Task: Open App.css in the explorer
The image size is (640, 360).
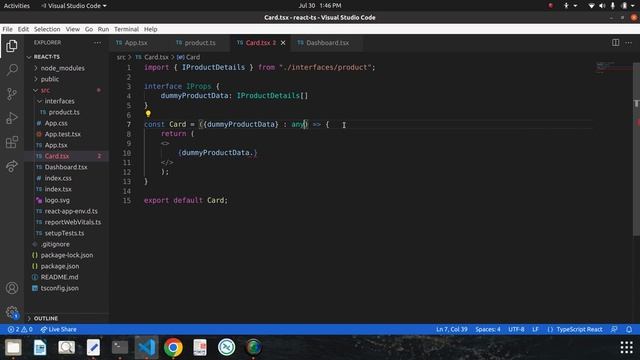Action: (x=56, y=123)
